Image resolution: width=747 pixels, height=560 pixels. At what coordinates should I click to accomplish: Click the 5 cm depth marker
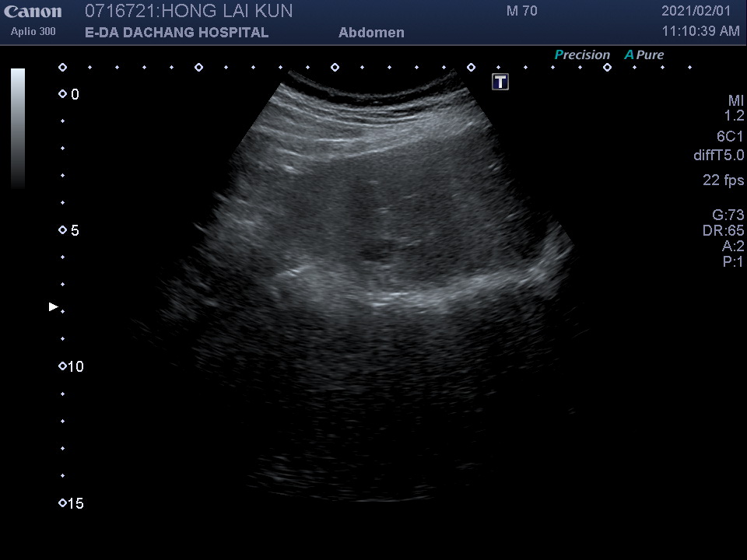pos(75,231)
